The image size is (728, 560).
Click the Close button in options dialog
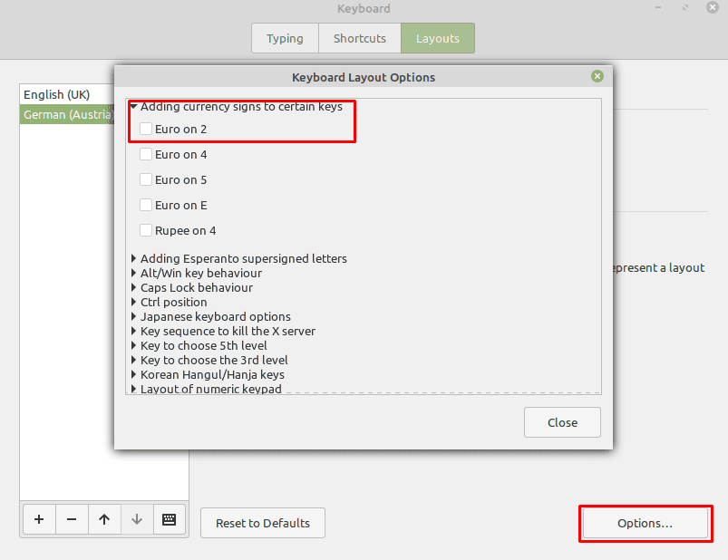tap(562, 422)
